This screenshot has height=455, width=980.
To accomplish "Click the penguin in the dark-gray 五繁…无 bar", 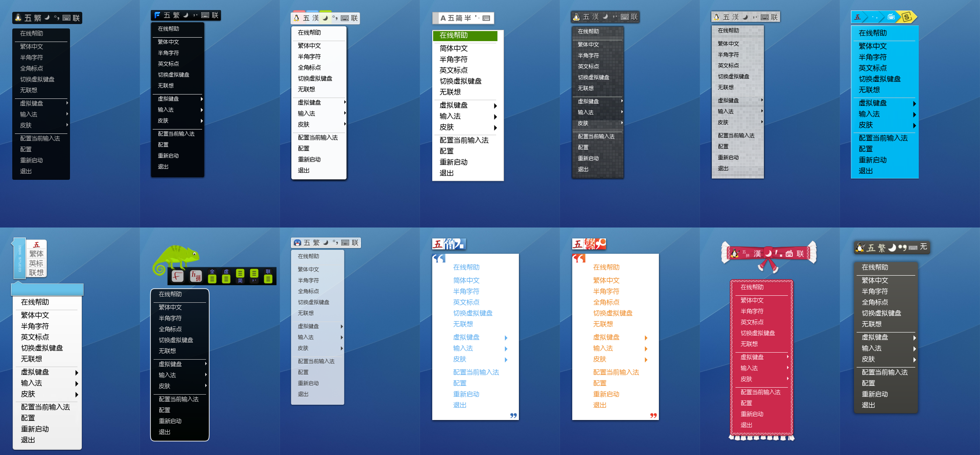I will point(860,247).
